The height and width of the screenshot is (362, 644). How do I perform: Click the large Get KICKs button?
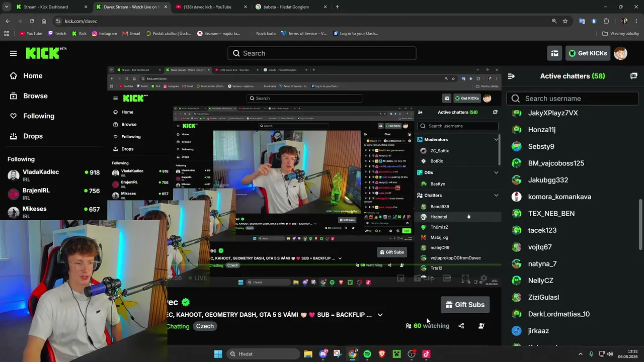pos(588,53)
